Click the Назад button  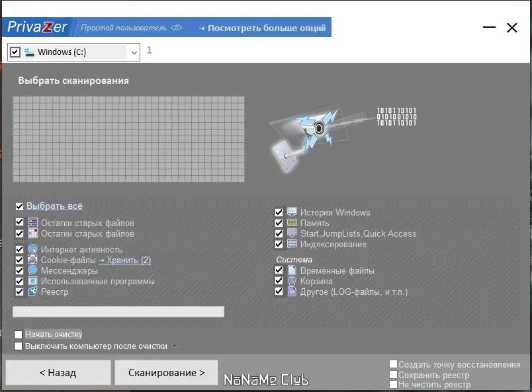pyautogui.click(x=58, y=372)
